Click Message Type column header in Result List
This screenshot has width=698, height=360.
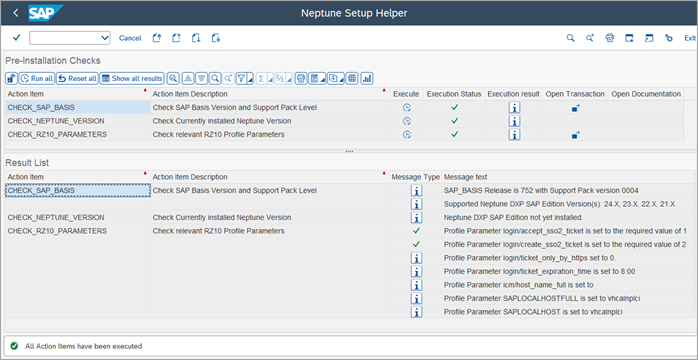click(x=415, y=177)
